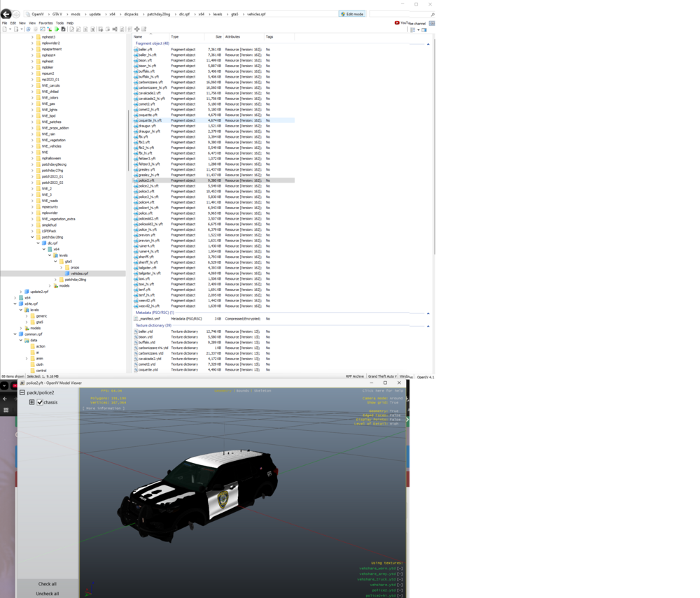Expand the common.rpf tree node

coord(14,334)
